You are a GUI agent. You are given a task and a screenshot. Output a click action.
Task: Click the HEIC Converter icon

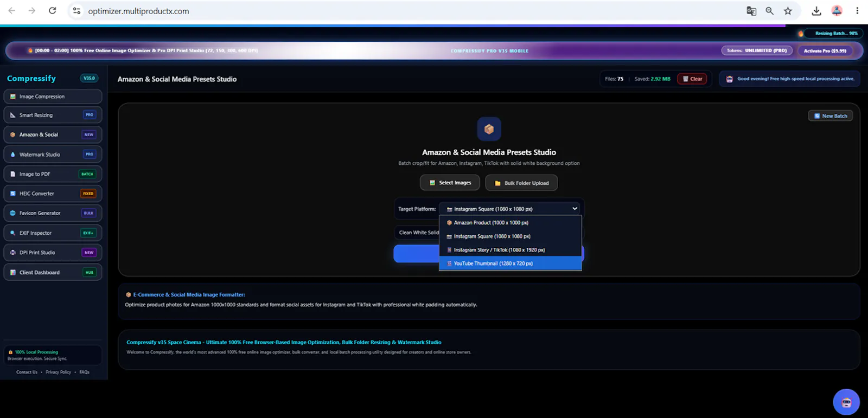click(13, 194)
